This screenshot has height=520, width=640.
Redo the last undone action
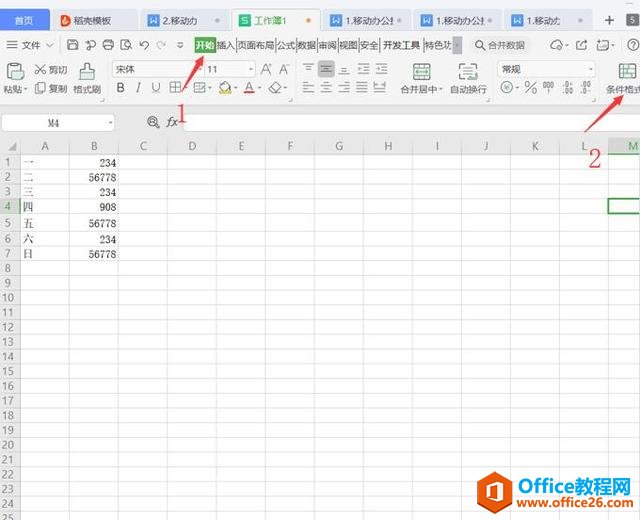pos(162,45)
